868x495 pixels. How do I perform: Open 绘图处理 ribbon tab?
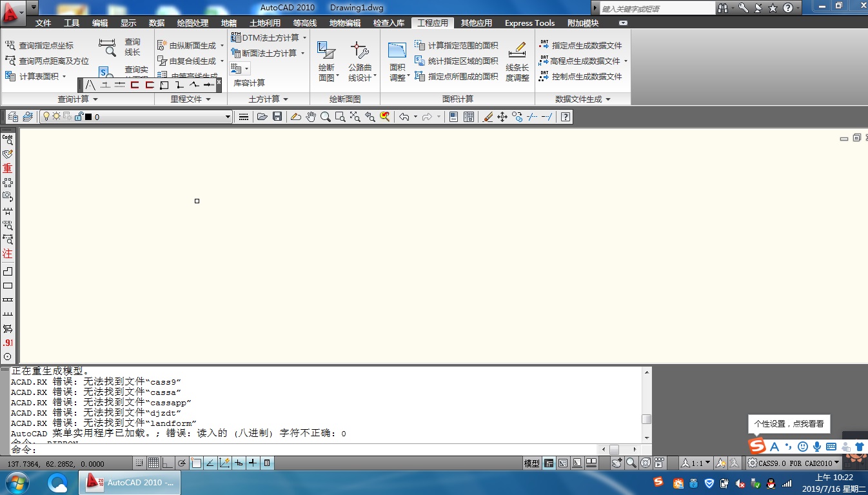[x=193, y=23]
